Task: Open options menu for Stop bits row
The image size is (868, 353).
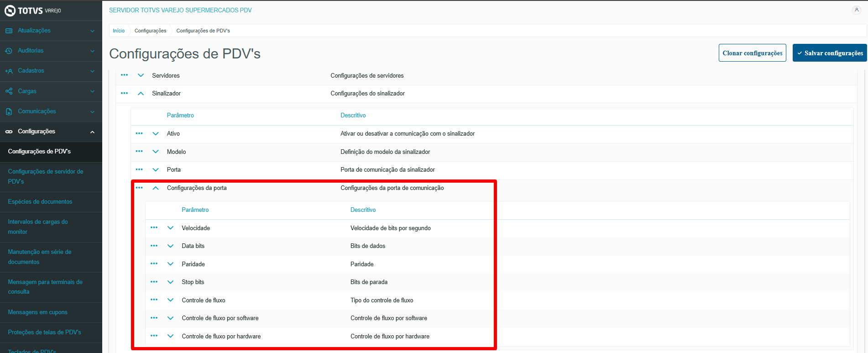Action: (154, 282)
